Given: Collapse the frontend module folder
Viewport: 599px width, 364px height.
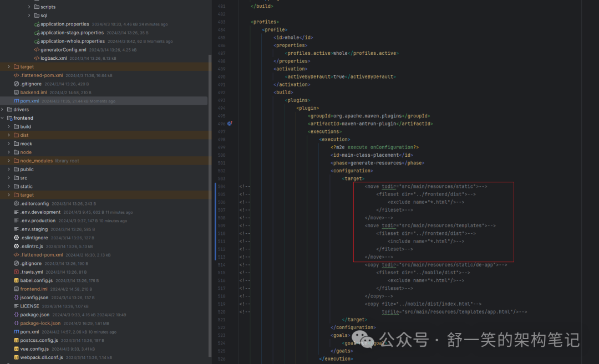Looking at the screenshot, I should 3,118.
